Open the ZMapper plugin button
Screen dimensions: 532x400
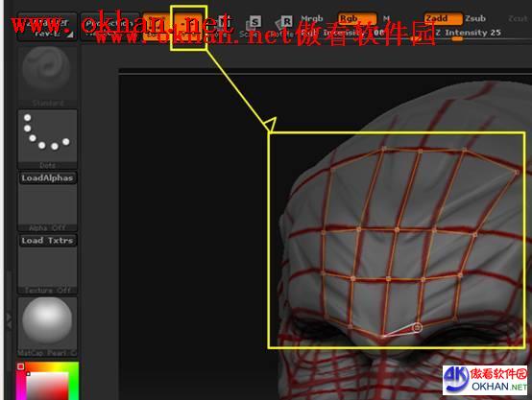(x=47, y=27)
